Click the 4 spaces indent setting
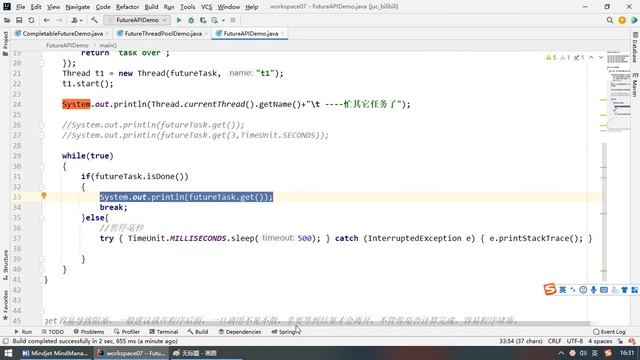 pos(600,341)
